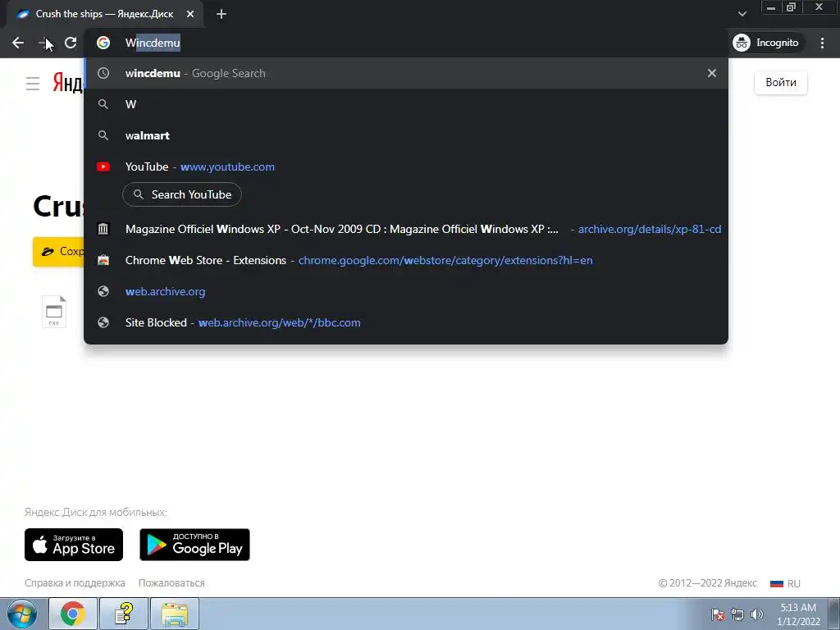Viewport: 840px width, 630px height.
Task: Click the Chrome Web Store icon
Action: pyautogui.click(x=103, y=260)
